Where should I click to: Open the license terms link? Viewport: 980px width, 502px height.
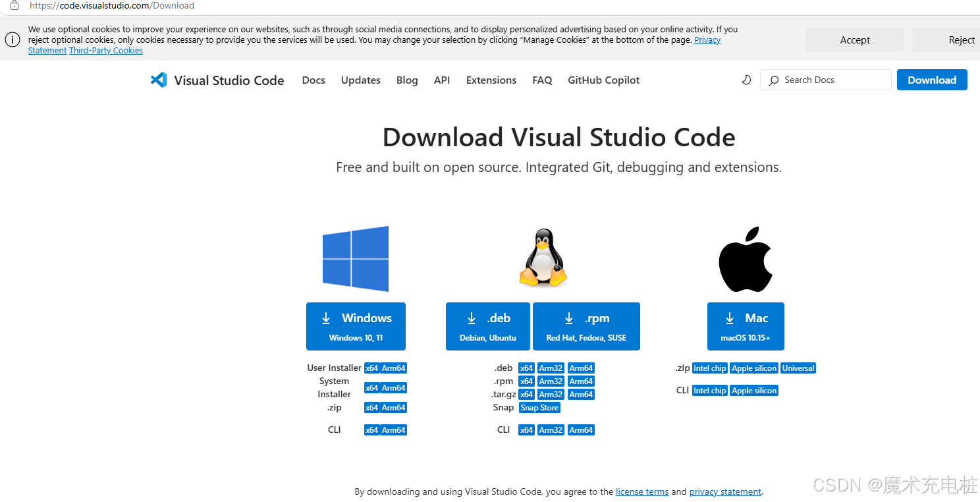tap(642, 491)
